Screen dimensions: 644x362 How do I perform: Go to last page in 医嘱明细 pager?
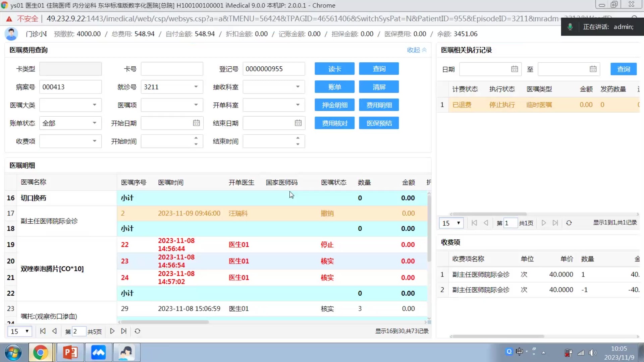tap(124, 331)
